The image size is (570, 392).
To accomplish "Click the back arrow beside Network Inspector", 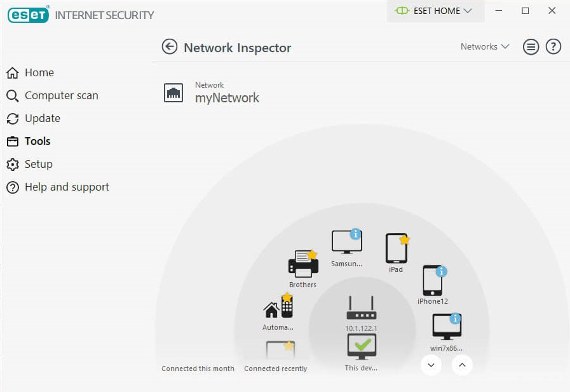I will pyautogui.click(x=170, y=47).
